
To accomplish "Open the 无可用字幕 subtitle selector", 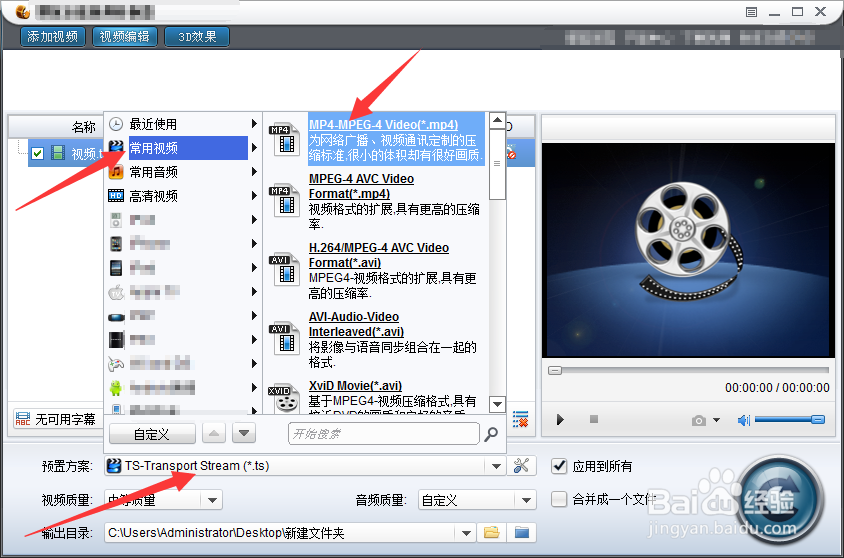I will click(57, 419).
